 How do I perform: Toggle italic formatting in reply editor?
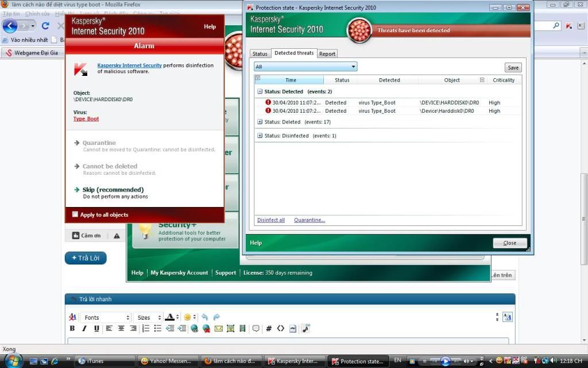84,328
